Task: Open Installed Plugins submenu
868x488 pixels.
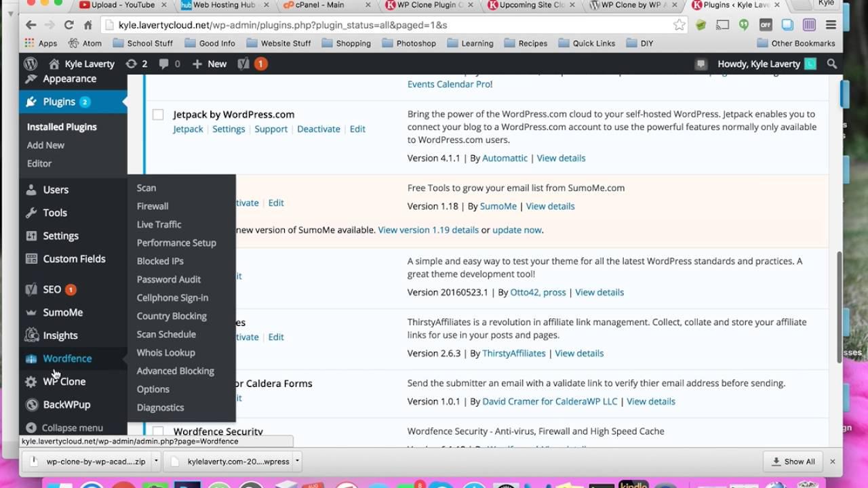Action: 62,127
